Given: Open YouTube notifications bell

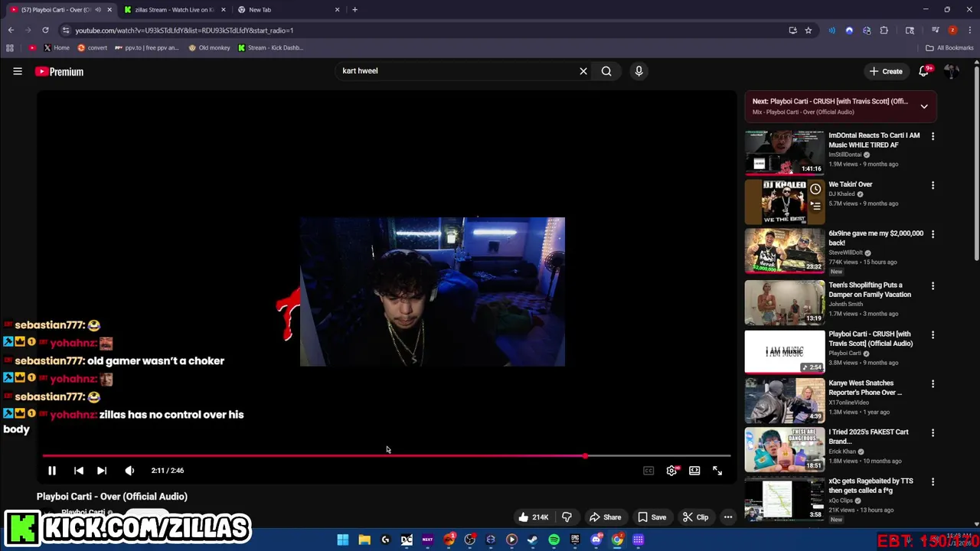Looking at the screenshot, I should point(923,71).
